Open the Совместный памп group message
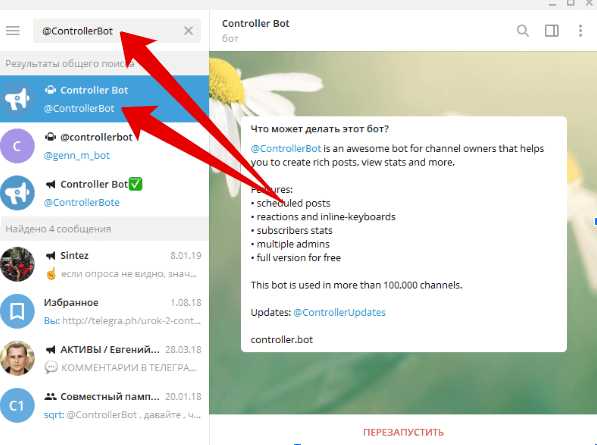The height and width of the screenshot is (445, 597). 104,405
